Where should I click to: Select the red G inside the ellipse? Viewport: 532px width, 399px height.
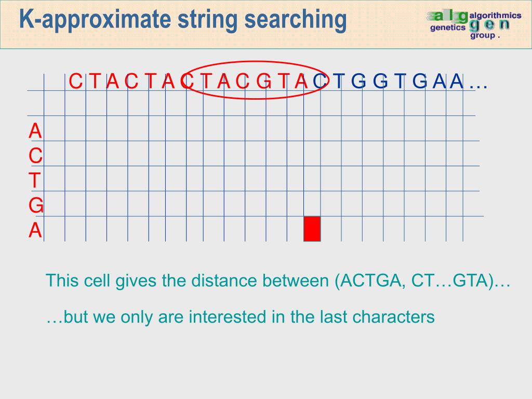click(x=264, y=82)
